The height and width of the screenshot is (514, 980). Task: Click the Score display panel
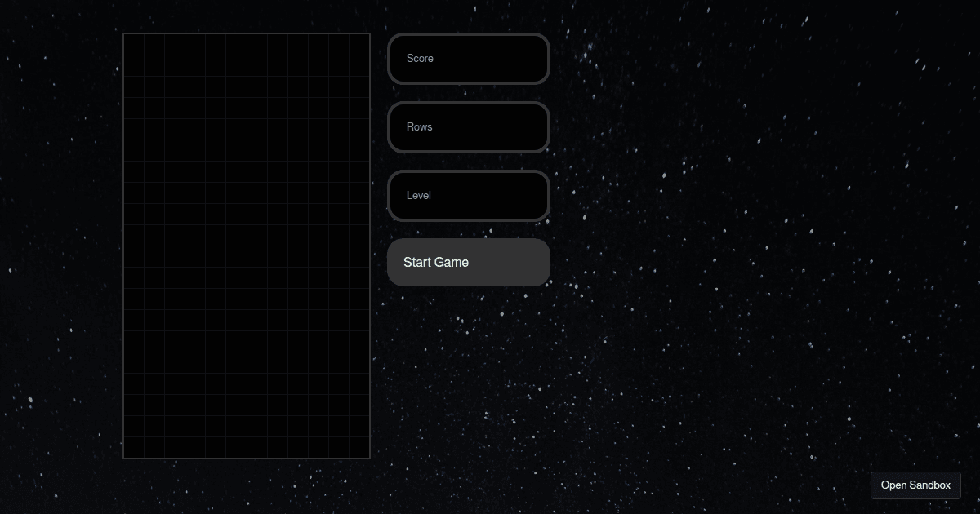(x=468, y=58)
